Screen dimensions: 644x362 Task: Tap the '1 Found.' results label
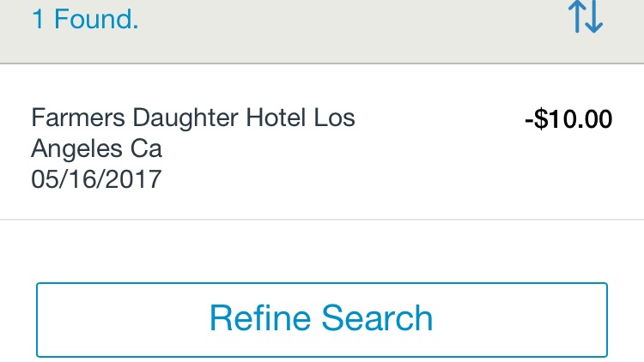click(85, 19)
